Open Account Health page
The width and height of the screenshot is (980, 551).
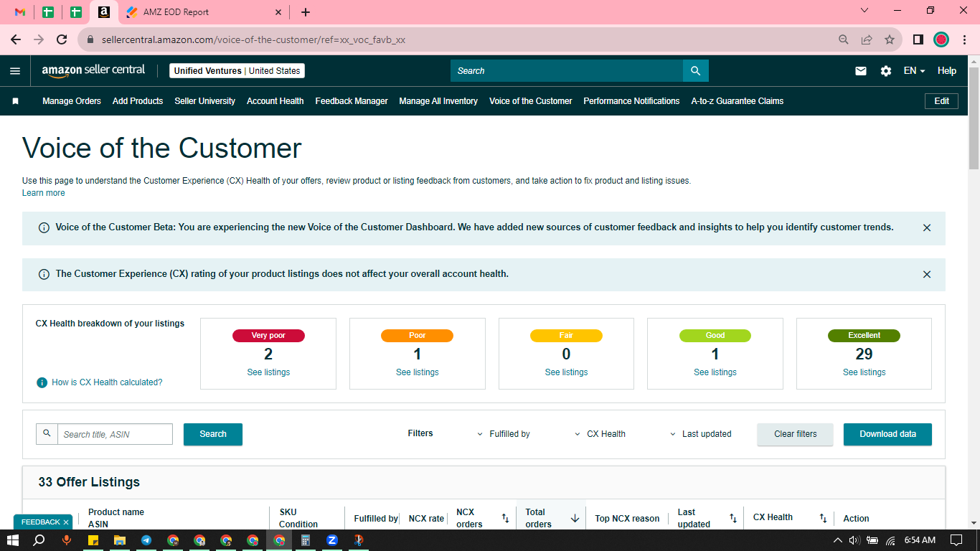[x=275, y=101]
